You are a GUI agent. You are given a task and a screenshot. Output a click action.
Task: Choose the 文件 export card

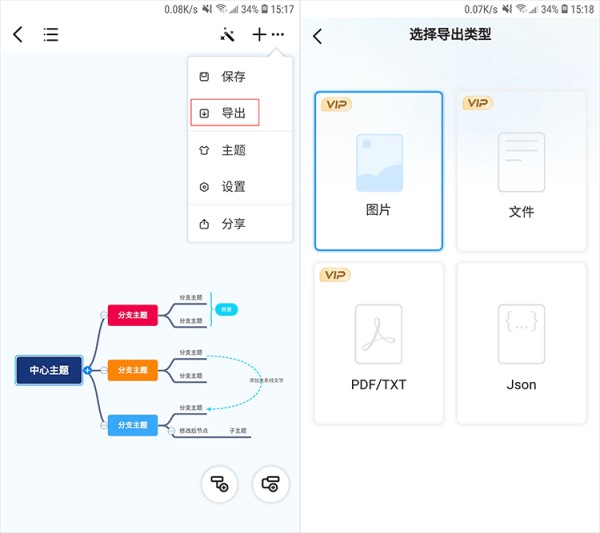tap(521, 171)
